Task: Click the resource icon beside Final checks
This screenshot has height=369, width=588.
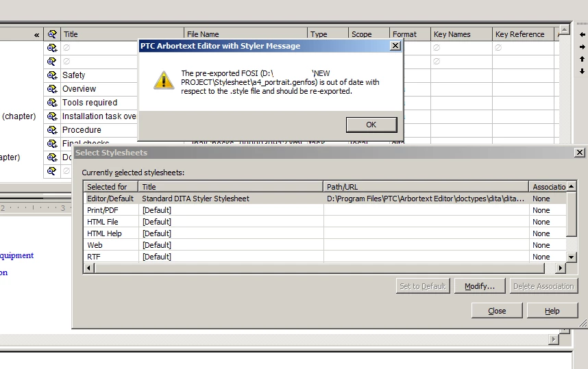Action: click(52, 144)
